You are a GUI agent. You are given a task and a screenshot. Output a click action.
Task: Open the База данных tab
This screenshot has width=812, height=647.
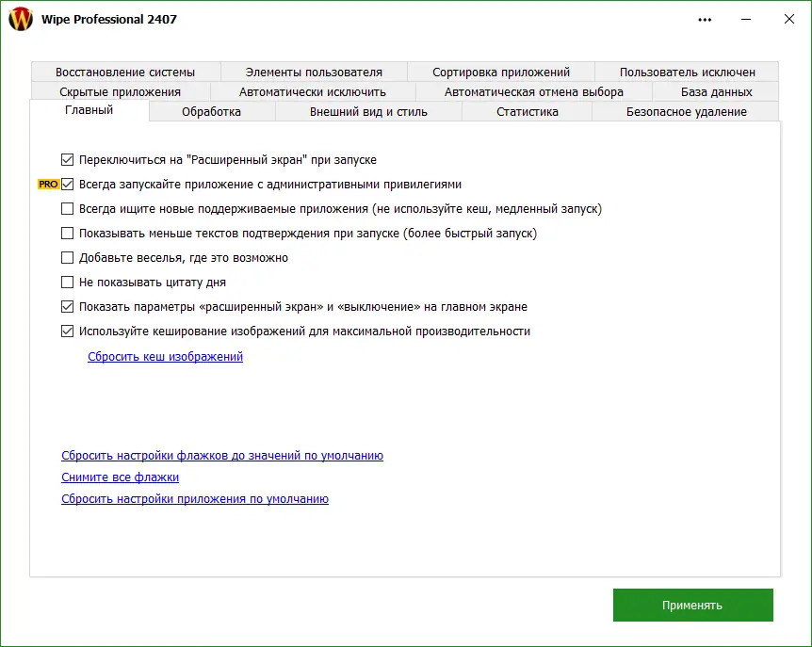[714, 91]
